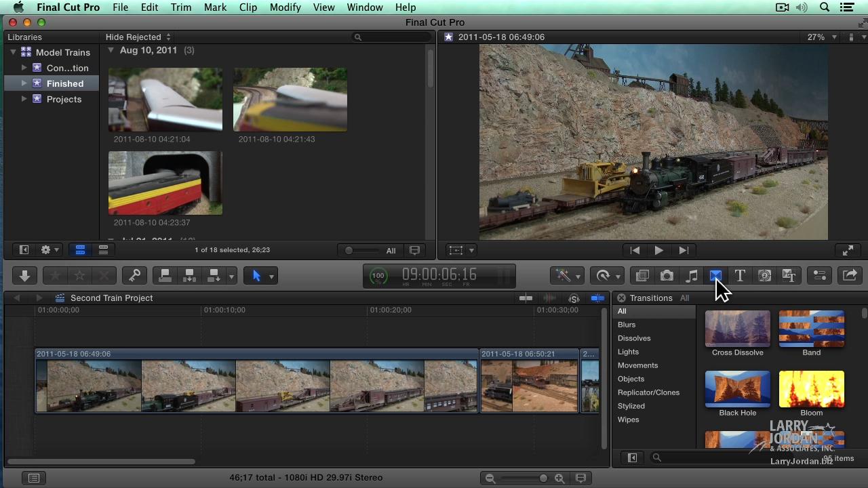Screen dimensions: 868x488
Task: Open the keyword editor key icon
Action: click(134, 276)
